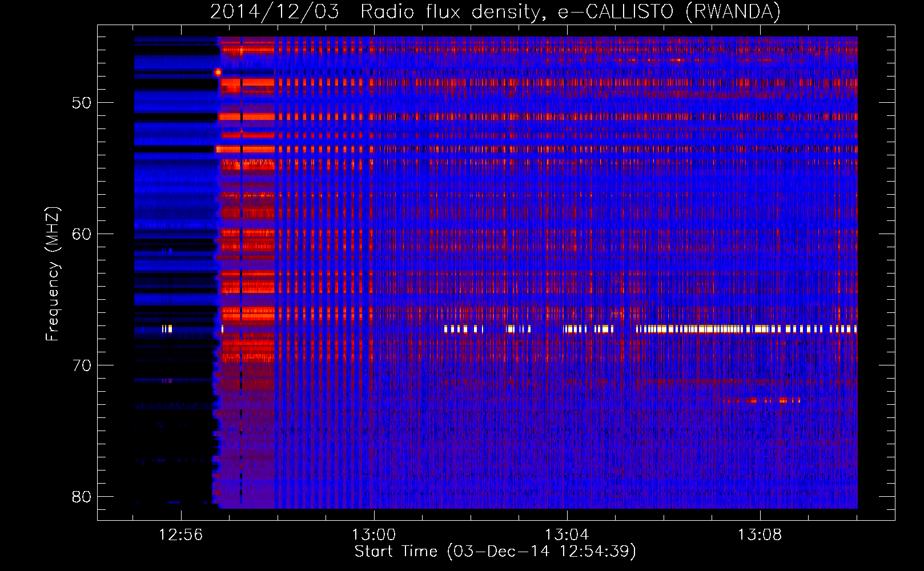Click the 50 MHz frequency tick label
The width and height of the screenshot is (924, 571).
(82, 103)
